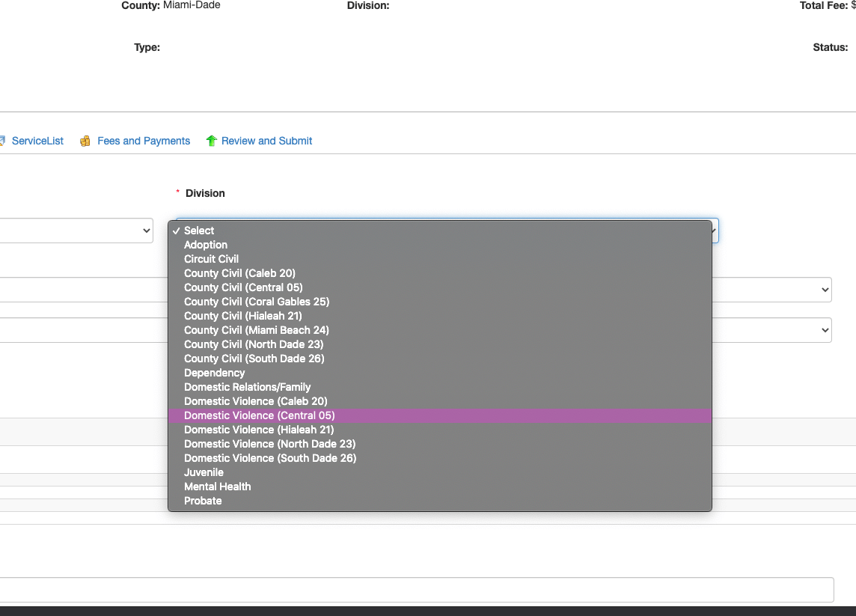Choose Domestic Violence (South Dade 26)

click(x=270, y=458)
